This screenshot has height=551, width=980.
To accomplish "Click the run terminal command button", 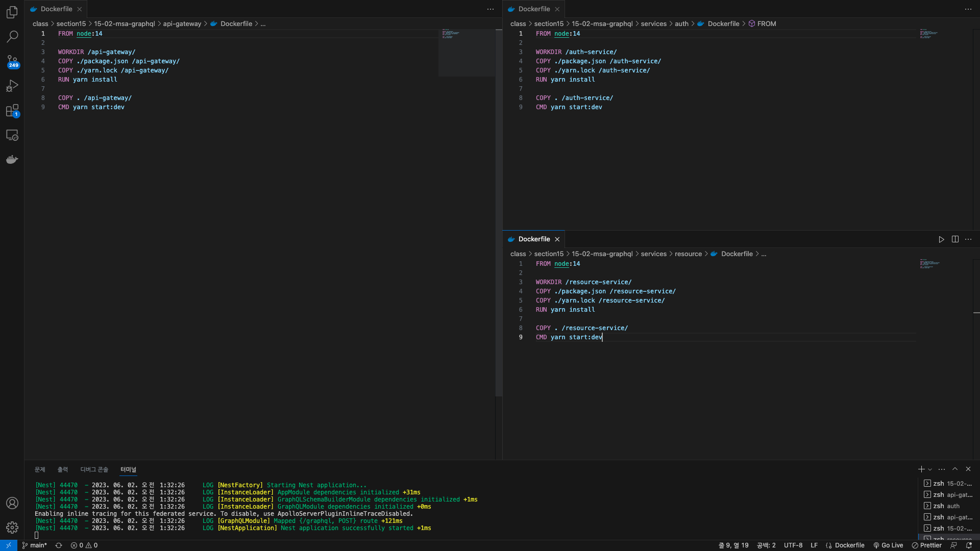I will click(x=942, y=239).
